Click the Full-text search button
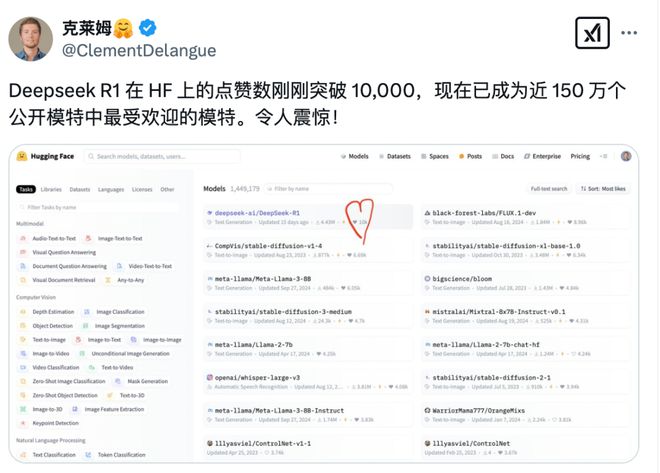The image size is (660, 473). point(549,189)
